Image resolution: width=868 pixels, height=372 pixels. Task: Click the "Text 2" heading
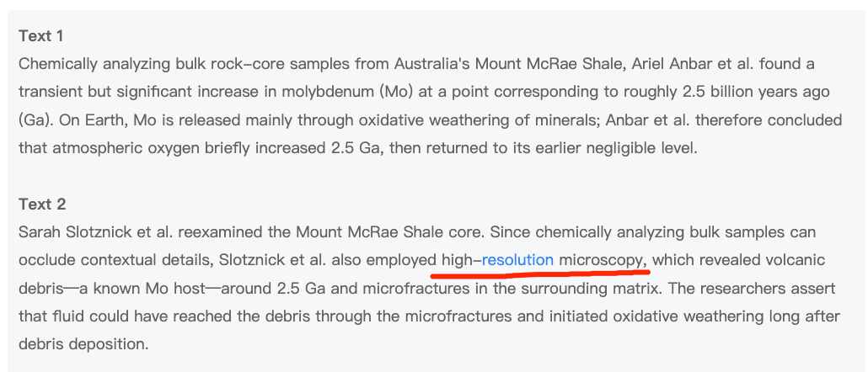coord(42,205)
